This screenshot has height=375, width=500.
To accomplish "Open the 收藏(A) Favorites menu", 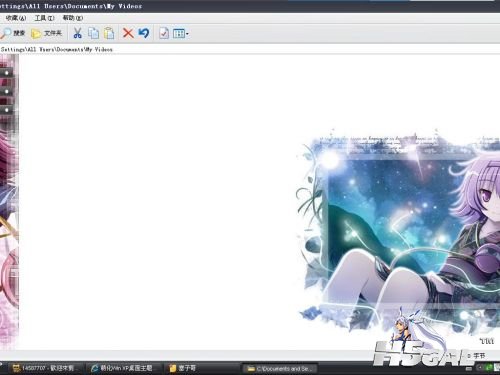I will 15,18.
